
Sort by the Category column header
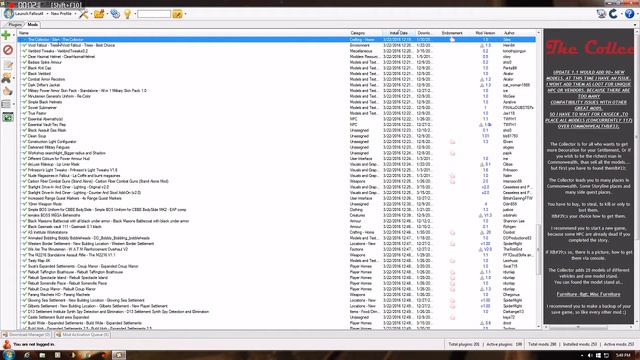pos(365,33)
